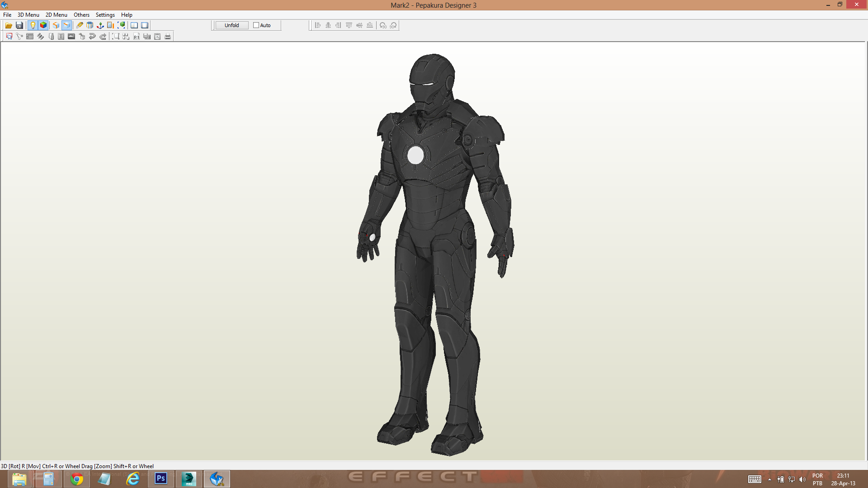Click the align horizontal center icon
The width and height of the screenshot is (868, 488).
(x=328, y=25)
